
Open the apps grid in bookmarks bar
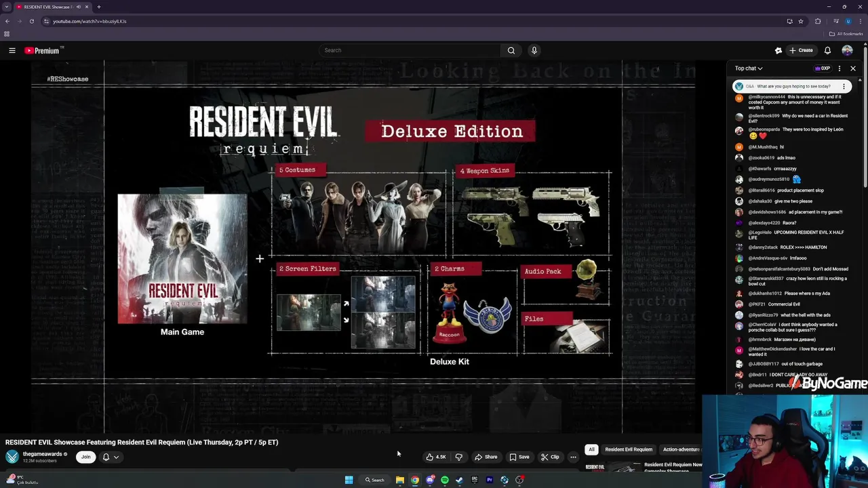pyautogui.click(x=7, y=34)
